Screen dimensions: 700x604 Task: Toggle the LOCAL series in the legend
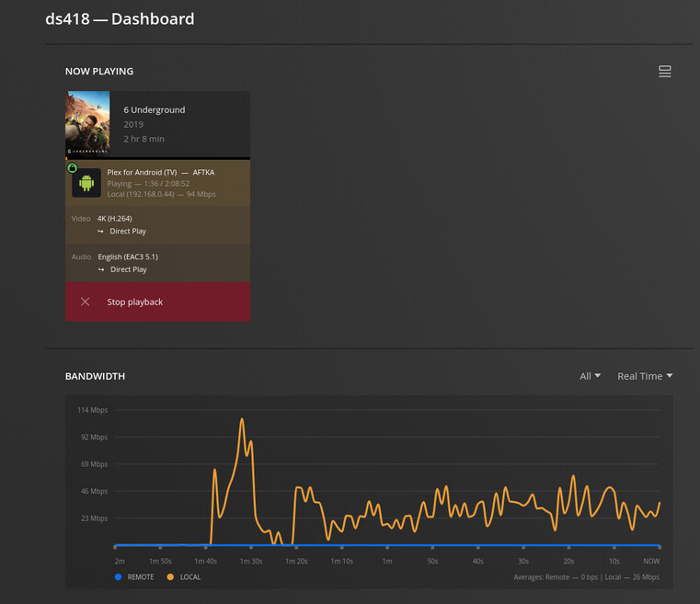pyautogui.click(x=184, y=576)
